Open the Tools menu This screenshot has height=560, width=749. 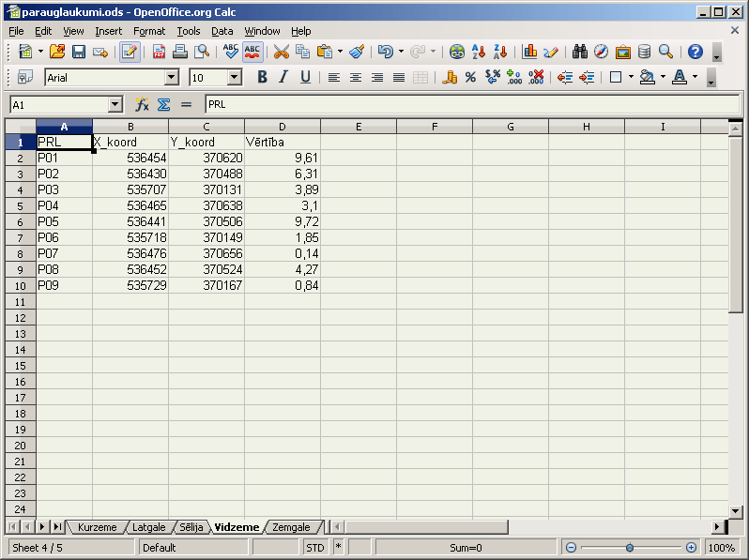click(189, 31)
